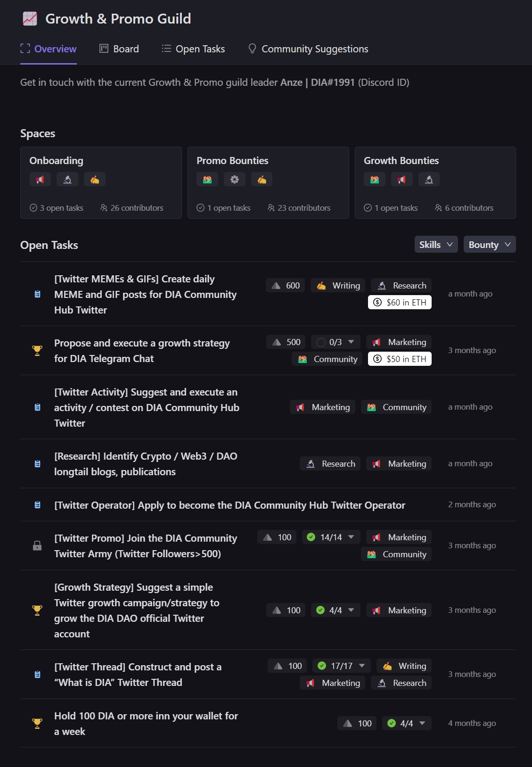Click the Growth & Promo Guild chart logo
This screenshot has height=767, width=532.
[30, 19]
